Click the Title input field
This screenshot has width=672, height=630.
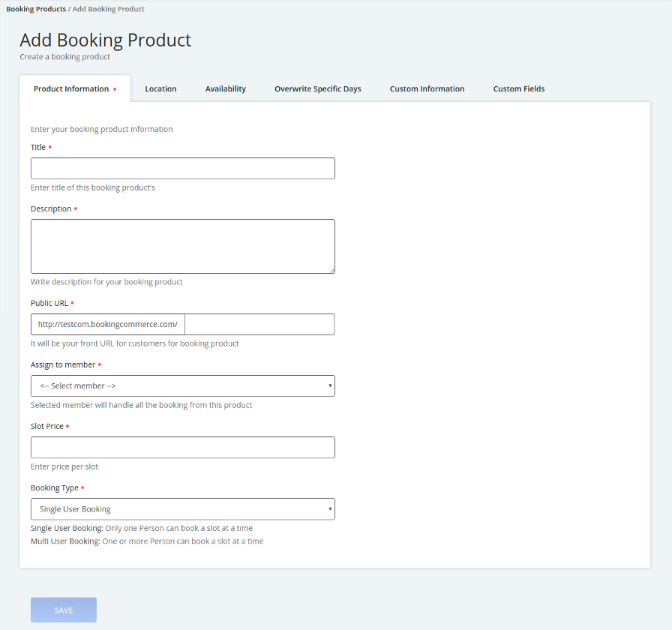[x=182, y=169]
